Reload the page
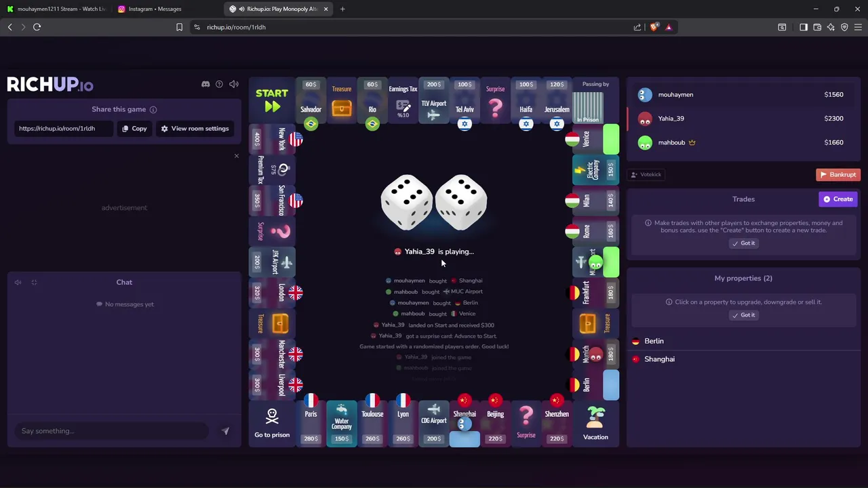This screenshot has height=488, width=868. pyautogui.click(x=37, y=27)
